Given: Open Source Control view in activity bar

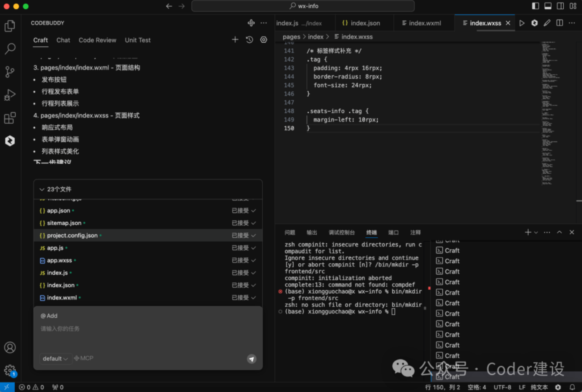Looking at the screenshot, I should coord(10,72).
